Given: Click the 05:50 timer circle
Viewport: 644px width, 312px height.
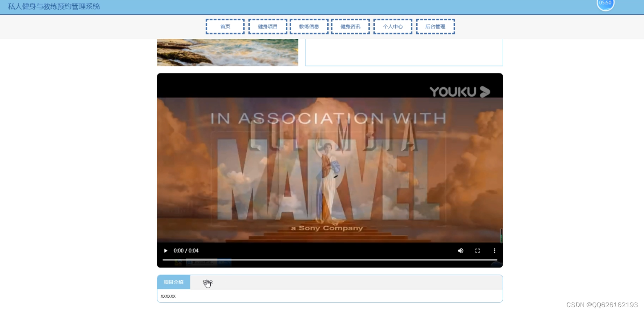Looking at the screenshot, I should 605,3.
